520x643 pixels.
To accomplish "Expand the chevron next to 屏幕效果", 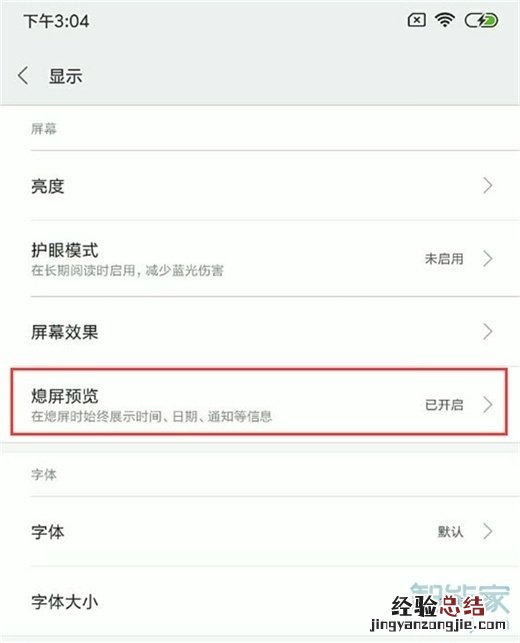I will (x=488, y=332).
